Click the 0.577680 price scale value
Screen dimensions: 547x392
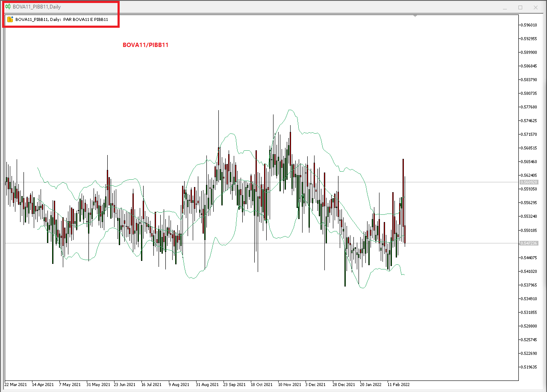click(529, 107)
